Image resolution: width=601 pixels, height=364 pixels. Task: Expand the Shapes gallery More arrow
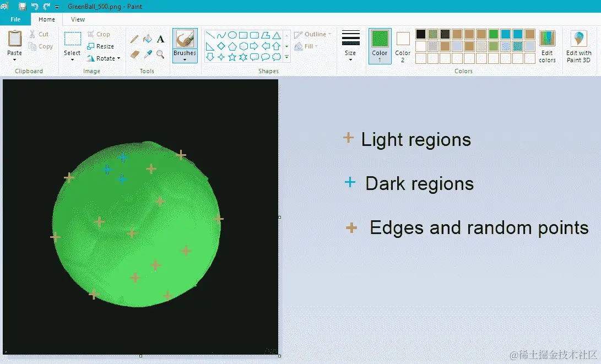(286, 57)
